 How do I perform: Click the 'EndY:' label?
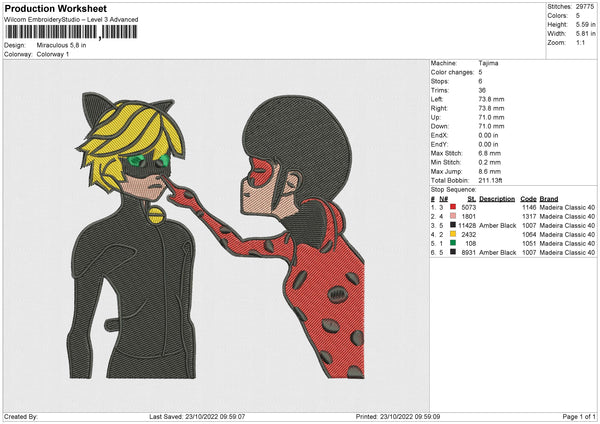(439, 144)
